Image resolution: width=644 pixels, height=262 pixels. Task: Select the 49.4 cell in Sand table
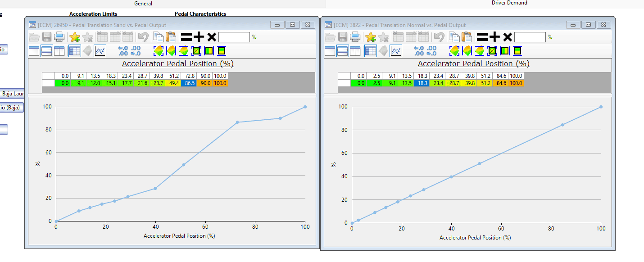tap(173, 83)
